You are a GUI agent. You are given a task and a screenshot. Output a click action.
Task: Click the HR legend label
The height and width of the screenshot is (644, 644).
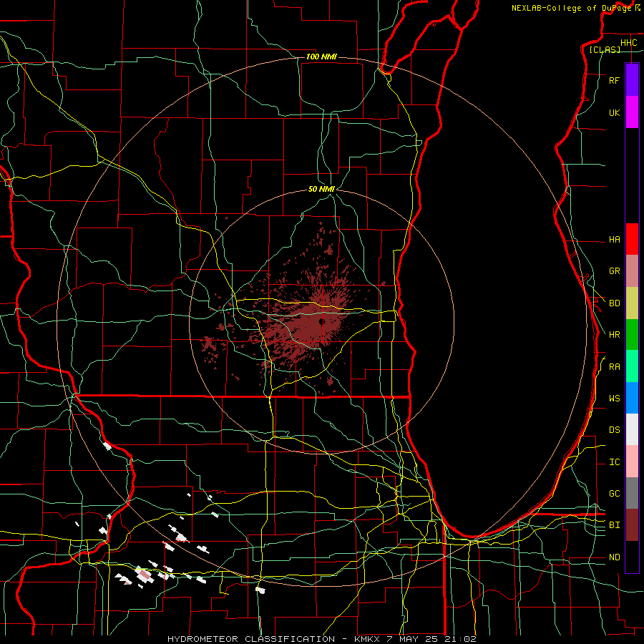614,335
